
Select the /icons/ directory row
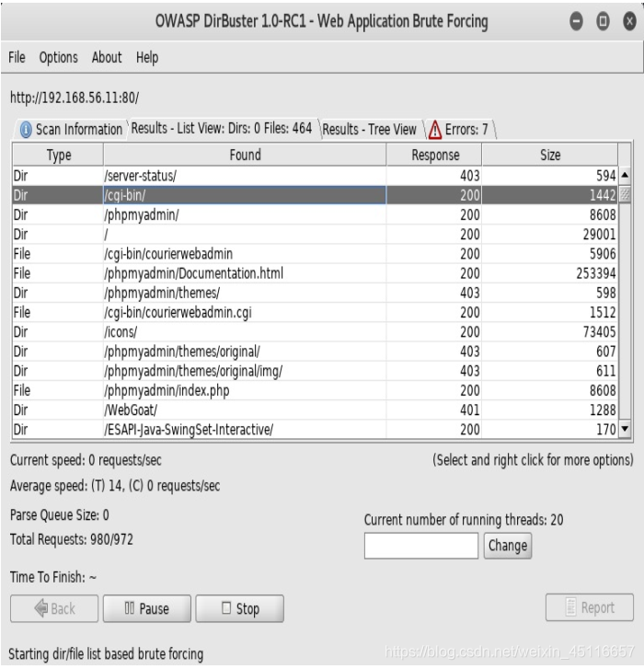click(316, 332)
